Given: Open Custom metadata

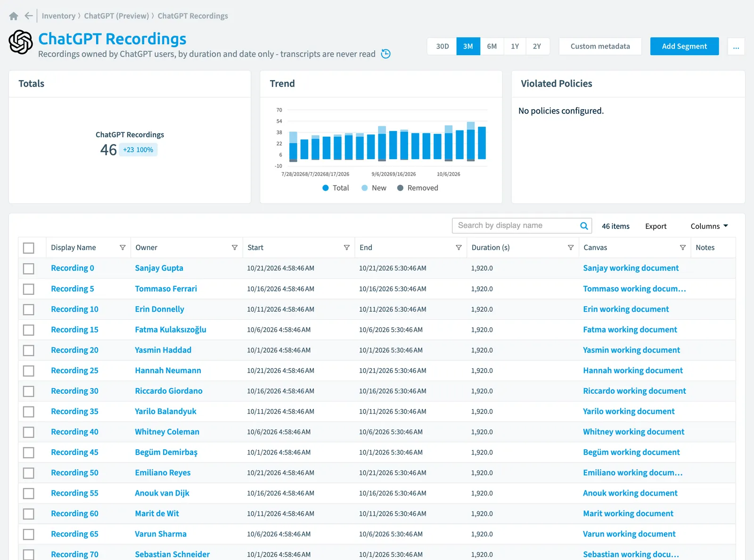Looking at the screenshot, I should 600,46.
